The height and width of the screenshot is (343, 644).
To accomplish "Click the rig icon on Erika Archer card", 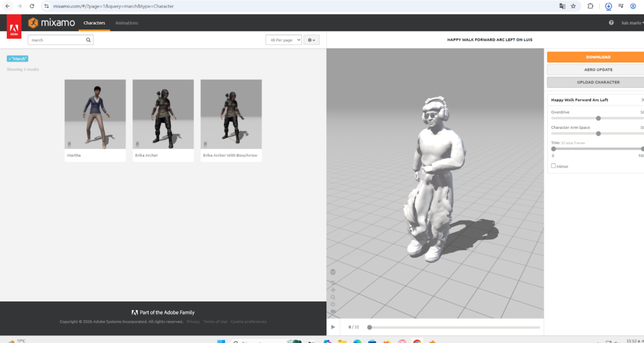I will (137, 144).
